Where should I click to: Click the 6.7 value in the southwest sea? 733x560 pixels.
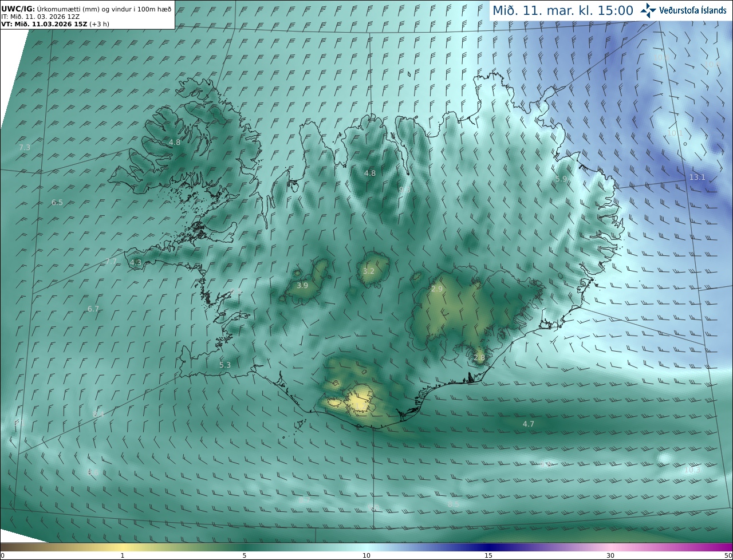[93, 309]
